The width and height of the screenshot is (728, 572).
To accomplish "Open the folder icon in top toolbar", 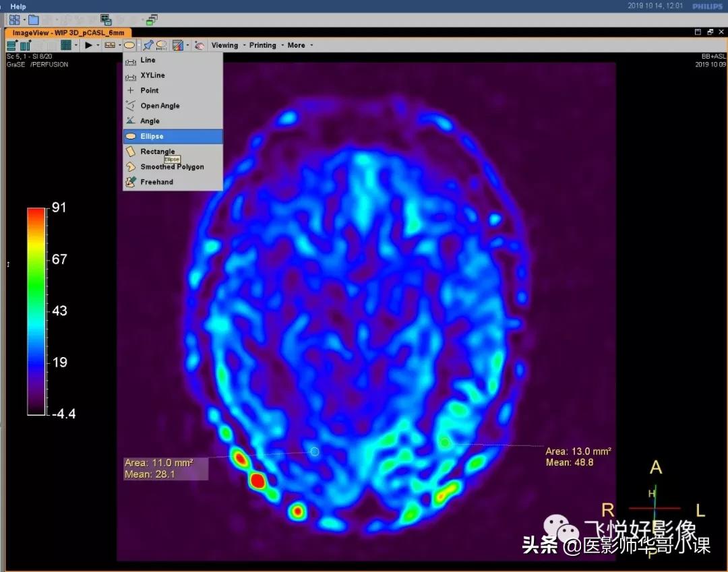I will [x=34, y=20].
